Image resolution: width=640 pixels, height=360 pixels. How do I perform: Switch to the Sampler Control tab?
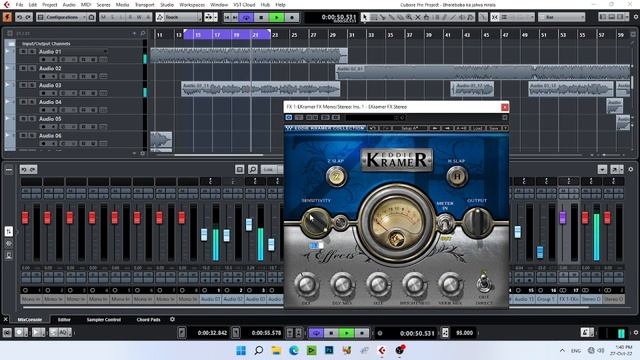pyautogui.click(x=104, y=320)
